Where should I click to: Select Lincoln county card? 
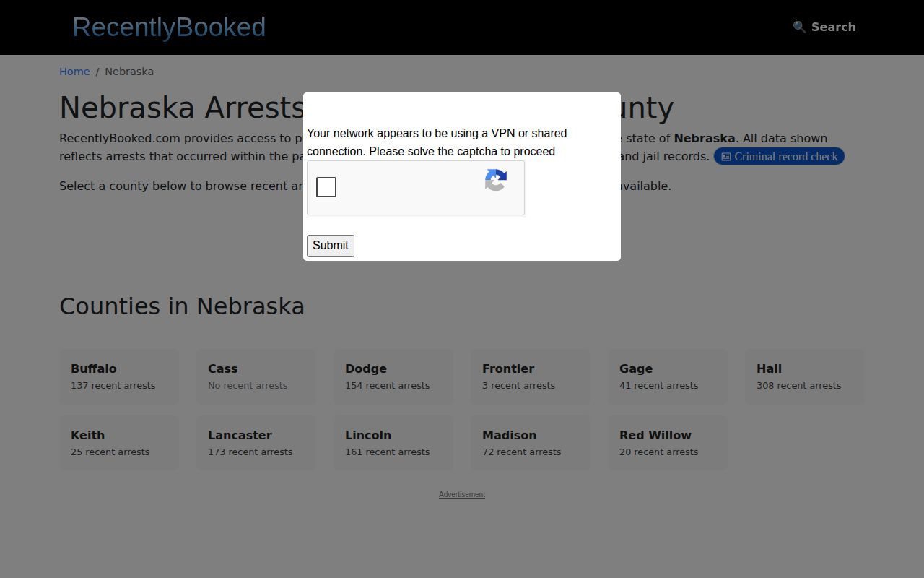point(393,443)
